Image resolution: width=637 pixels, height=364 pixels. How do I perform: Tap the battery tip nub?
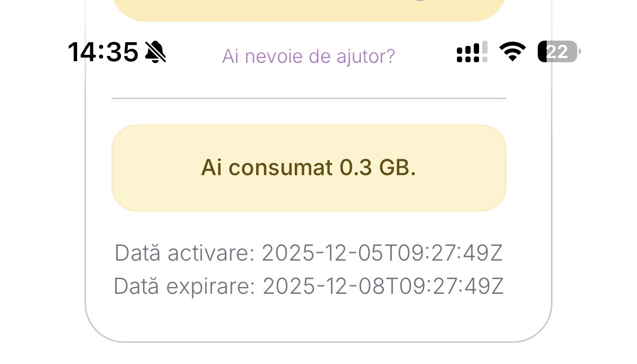579,52
